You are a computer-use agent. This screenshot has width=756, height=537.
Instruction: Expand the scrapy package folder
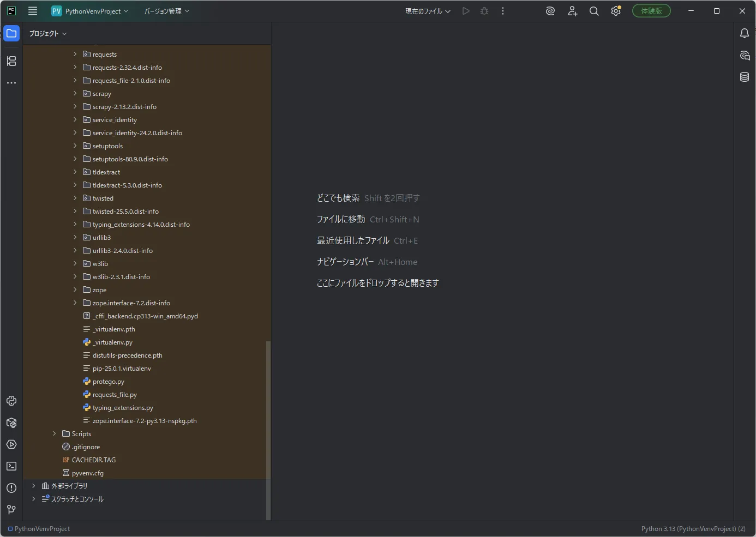pyautogui.click(x=75, y=94)
